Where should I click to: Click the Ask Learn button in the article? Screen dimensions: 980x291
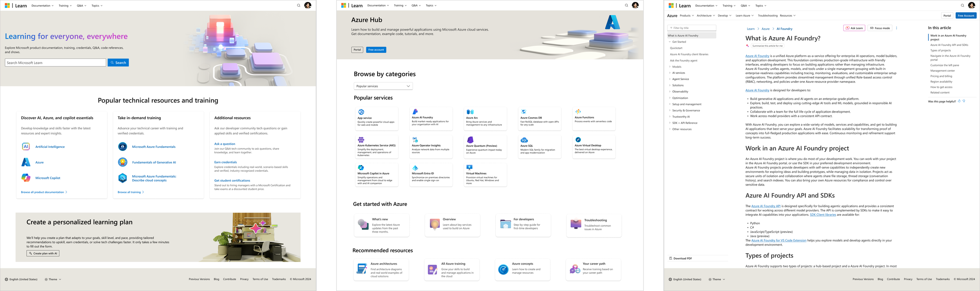(854, 28)
